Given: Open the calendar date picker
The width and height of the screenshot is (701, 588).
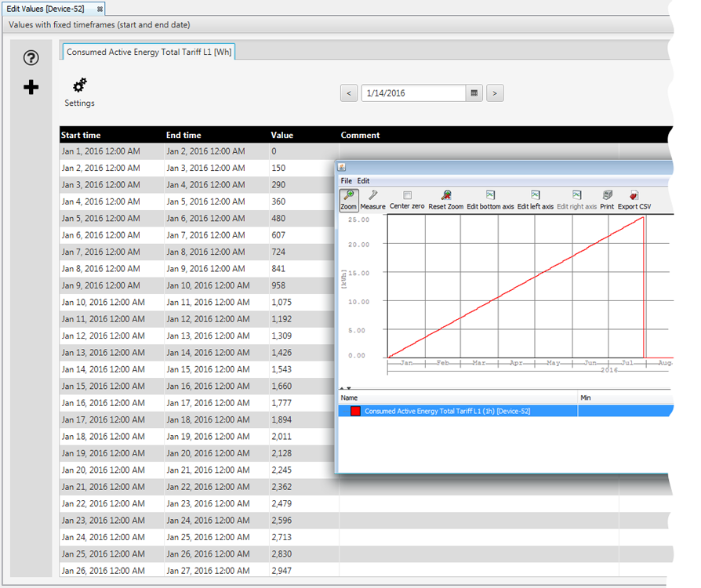Looking at the screenshot, I should coord(474,93).
